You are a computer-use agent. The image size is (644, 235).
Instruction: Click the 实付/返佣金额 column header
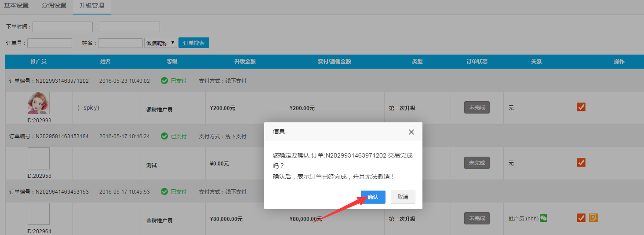335,62
